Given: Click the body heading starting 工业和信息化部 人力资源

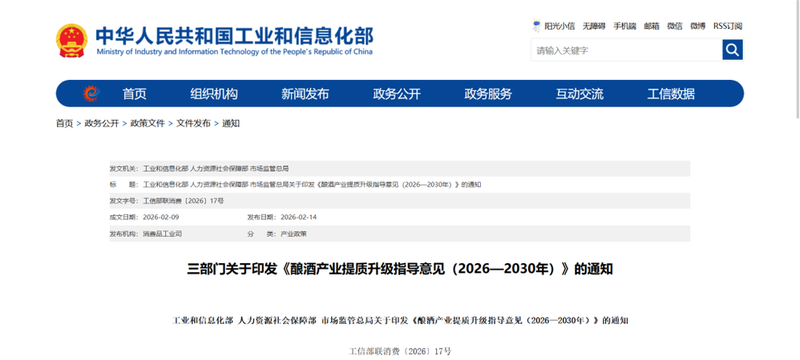Looking at the screenshot, I should (x=400, y=321).
